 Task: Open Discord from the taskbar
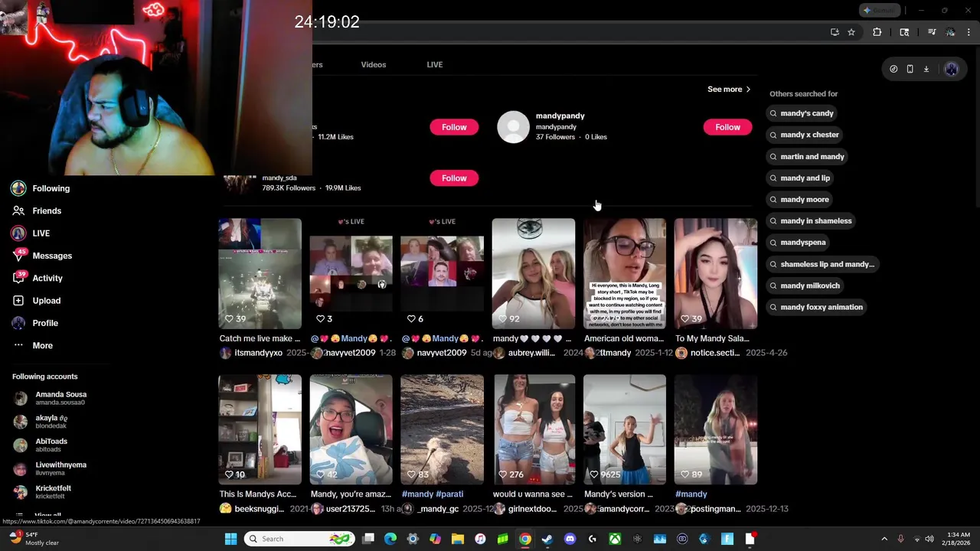(570, 539)
